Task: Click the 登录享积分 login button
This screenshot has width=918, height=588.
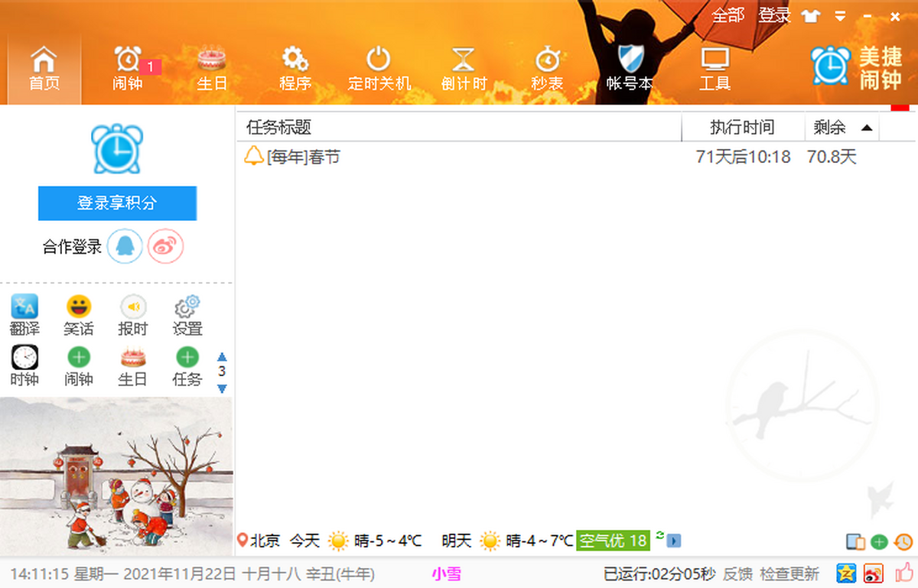Action: pyautogui.click(x=117, y=203)
